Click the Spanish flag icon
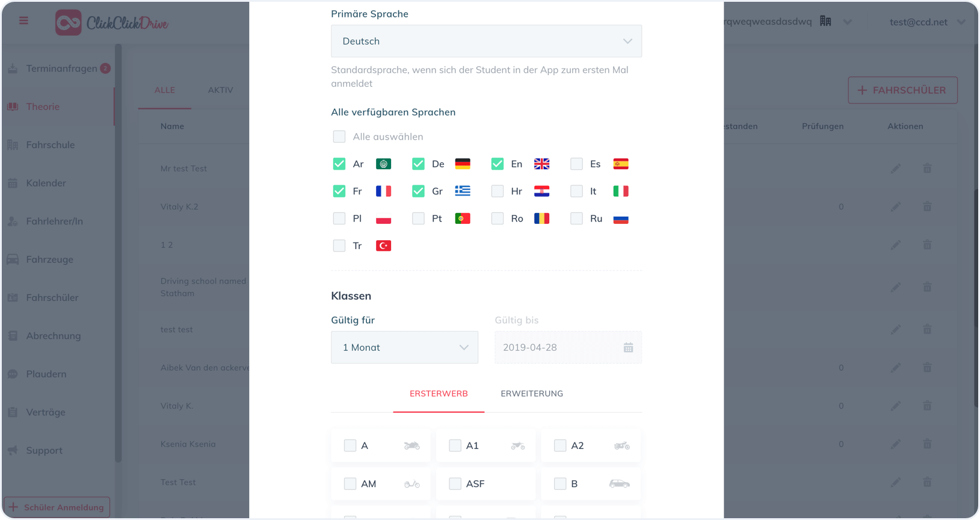 621,164
